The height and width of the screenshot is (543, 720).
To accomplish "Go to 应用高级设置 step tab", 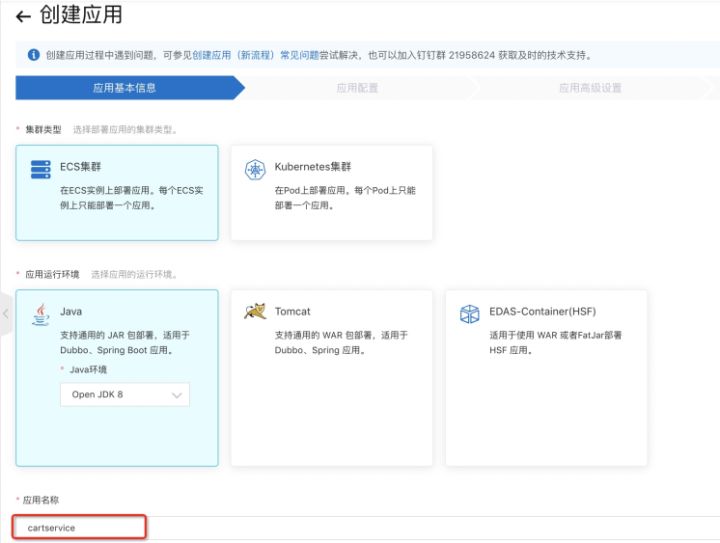I will pyautogui.click(x=591, y=88).
